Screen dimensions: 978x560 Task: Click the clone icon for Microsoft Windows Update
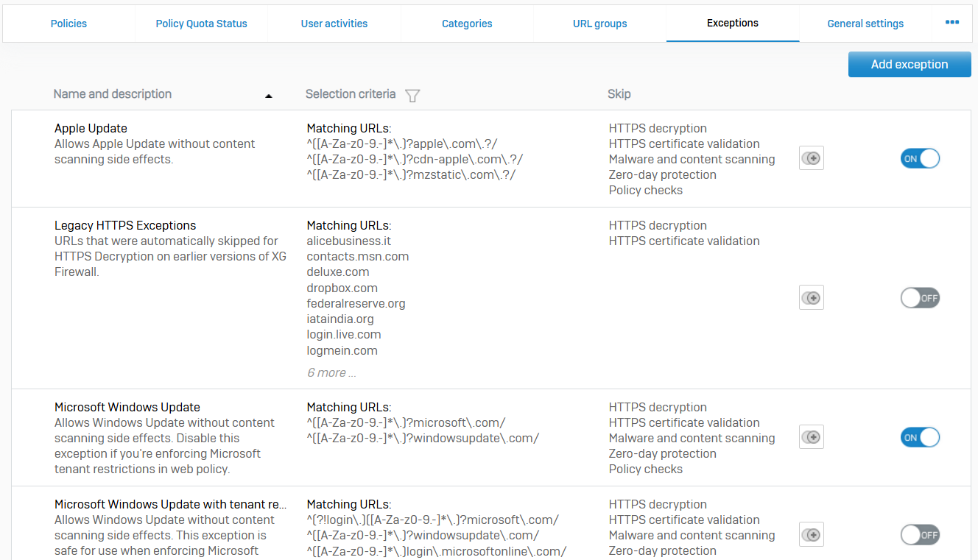811,437
